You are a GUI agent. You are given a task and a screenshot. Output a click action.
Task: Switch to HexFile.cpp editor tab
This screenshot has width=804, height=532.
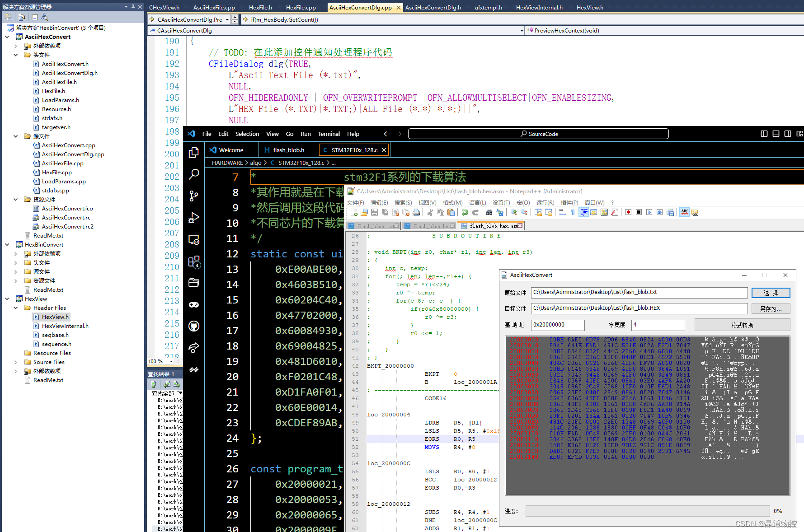[301, 7]
